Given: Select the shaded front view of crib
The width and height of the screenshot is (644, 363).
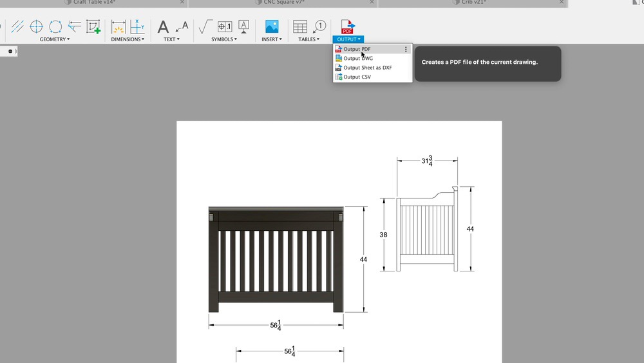Looking at the screenshot, I should (x=276, y=259).
